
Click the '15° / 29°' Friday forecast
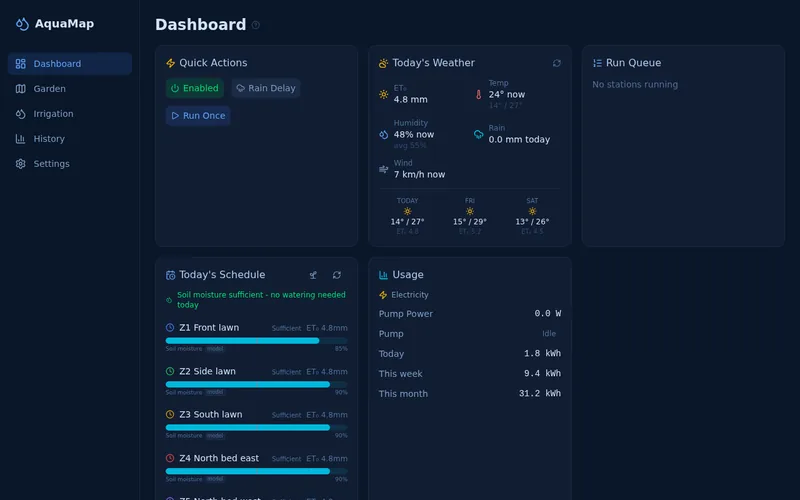click(470, 222)
